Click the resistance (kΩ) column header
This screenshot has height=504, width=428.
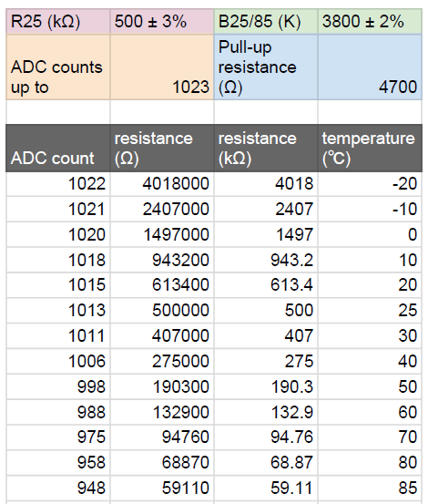[266, 148]
